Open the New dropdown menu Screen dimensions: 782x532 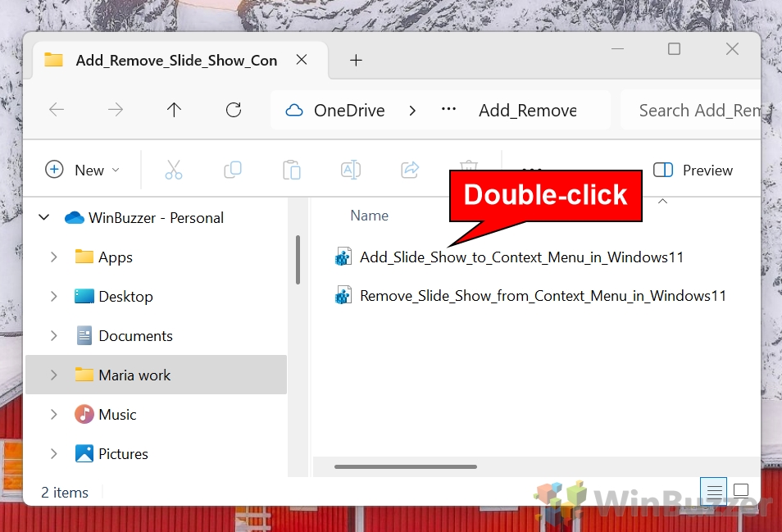[83, 170]
